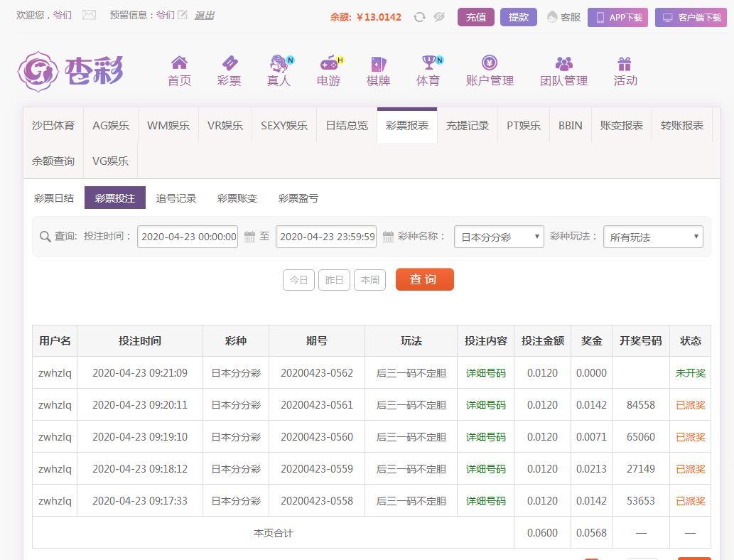The height and width of the screenshot is (560, 734).
Task: Click the 充值 recharge button
Action: tap(475, 17)
